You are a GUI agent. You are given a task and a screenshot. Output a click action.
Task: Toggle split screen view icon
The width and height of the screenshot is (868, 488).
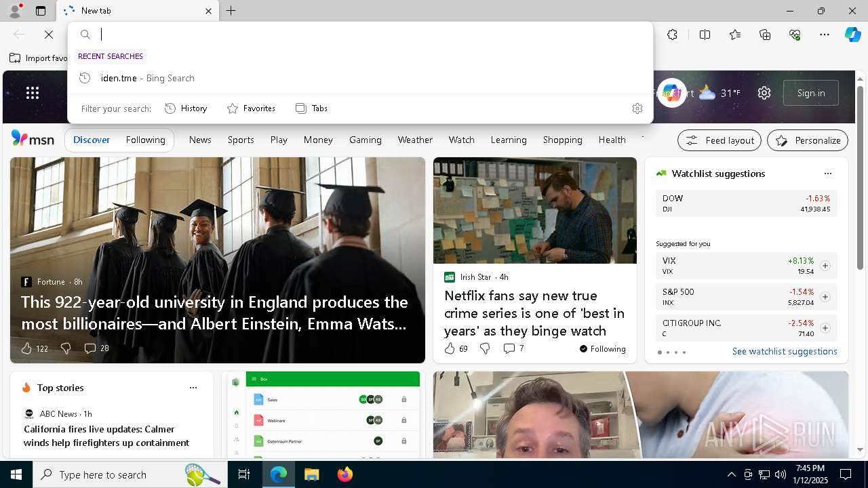[x=705, y=35]
